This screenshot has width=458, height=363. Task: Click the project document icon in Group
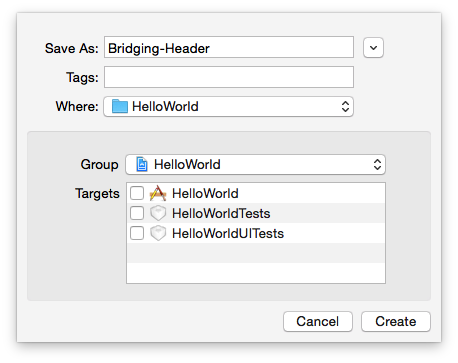point(142,164)
